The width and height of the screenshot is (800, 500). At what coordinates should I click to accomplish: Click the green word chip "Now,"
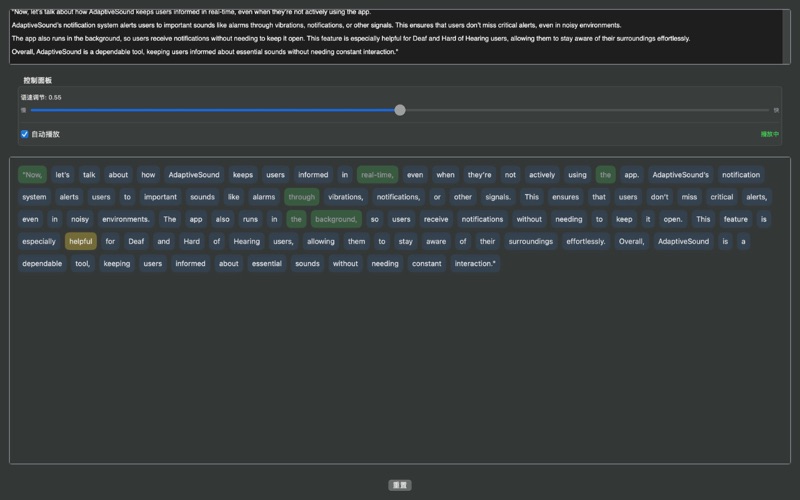(x=33, y=174)
